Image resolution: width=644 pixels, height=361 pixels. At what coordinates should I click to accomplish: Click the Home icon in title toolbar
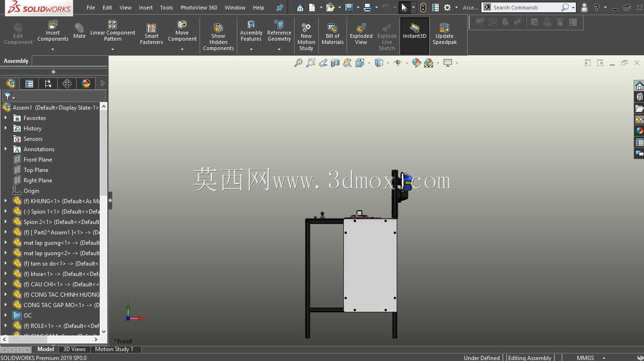point(300,8)
